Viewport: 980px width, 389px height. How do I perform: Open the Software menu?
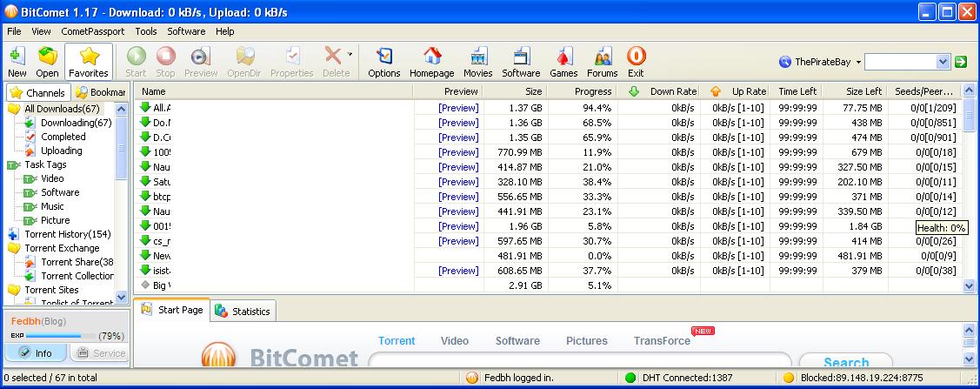point(186,31)
